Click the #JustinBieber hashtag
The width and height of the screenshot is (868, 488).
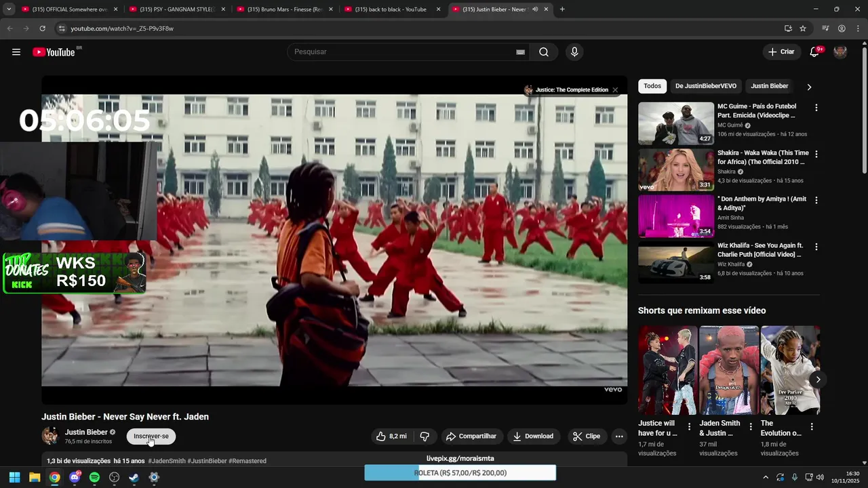coord(207,461)
